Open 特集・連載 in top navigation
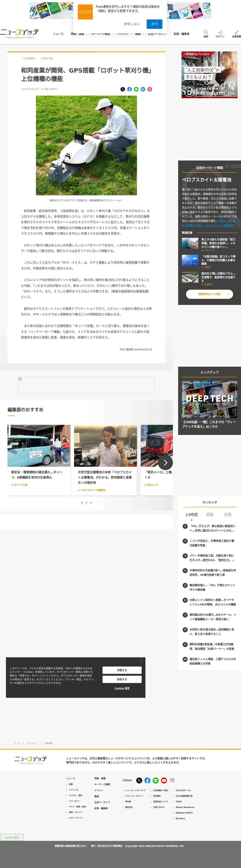The image size is (241, 868). 77,34
